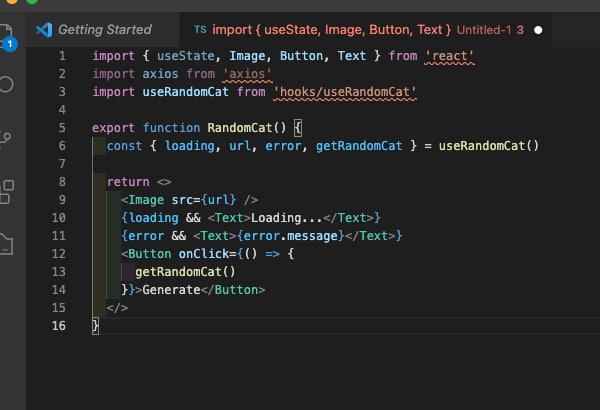
Task: Open the Extensions icon in activity bar
Action: click(7, 192)
